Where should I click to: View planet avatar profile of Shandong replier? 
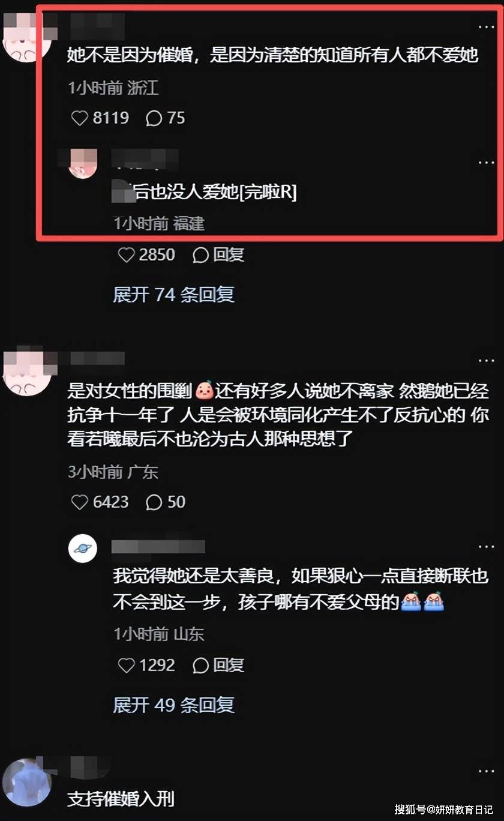[83, 548]
